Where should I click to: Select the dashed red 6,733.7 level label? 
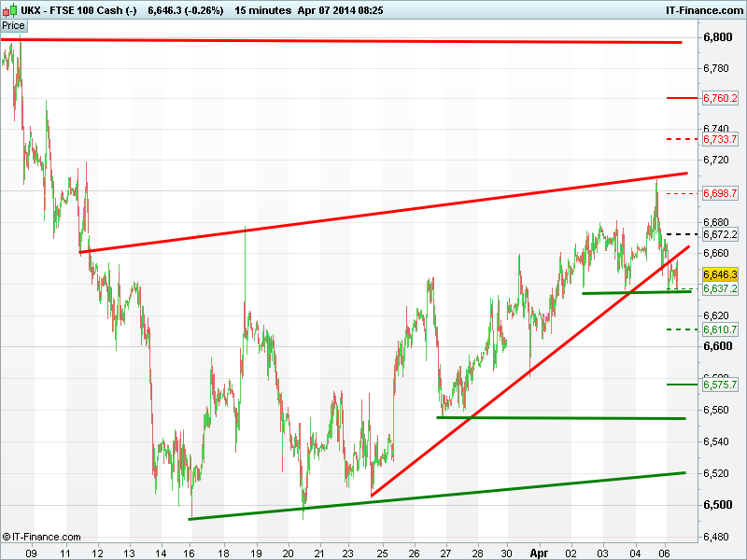point(720,139)
